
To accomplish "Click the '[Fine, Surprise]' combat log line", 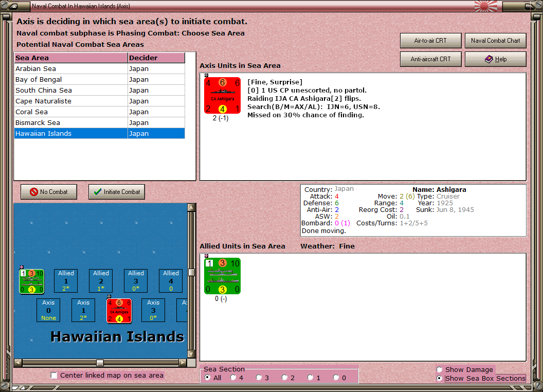I will coord(275,82).
